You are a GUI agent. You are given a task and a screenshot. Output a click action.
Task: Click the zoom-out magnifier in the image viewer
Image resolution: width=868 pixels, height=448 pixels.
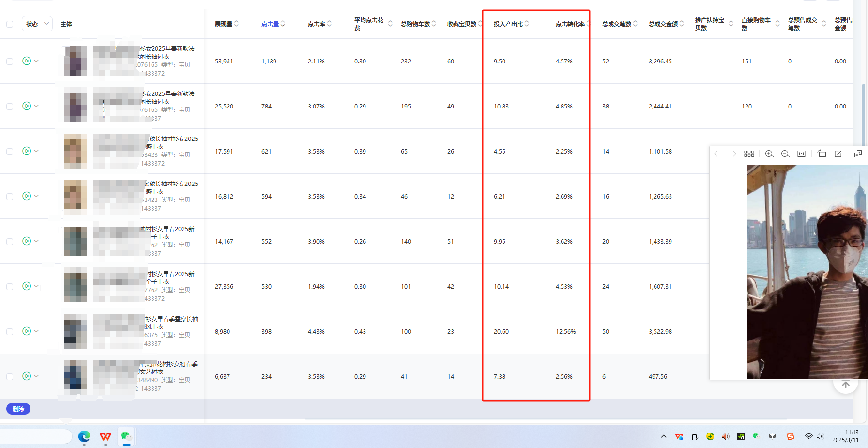[x=785, y=154]
